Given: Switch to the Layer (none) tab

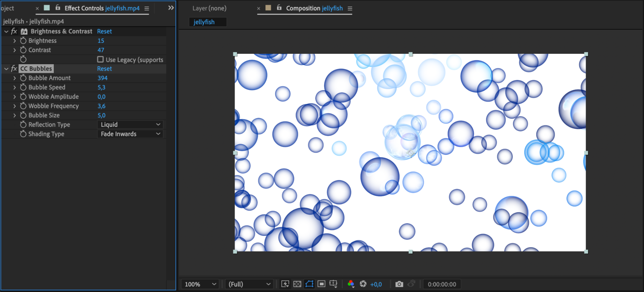Looking at the screenshot, I should click(x=209, y=8).
